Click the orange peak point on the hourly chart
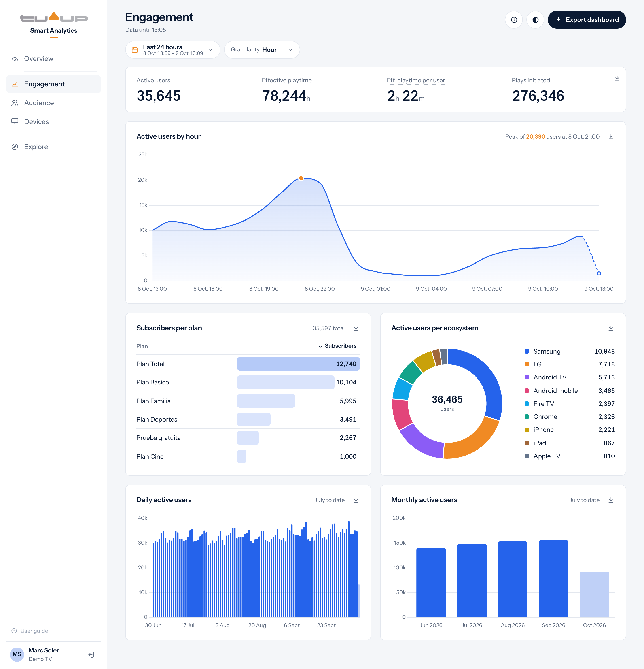 [301, 178]
